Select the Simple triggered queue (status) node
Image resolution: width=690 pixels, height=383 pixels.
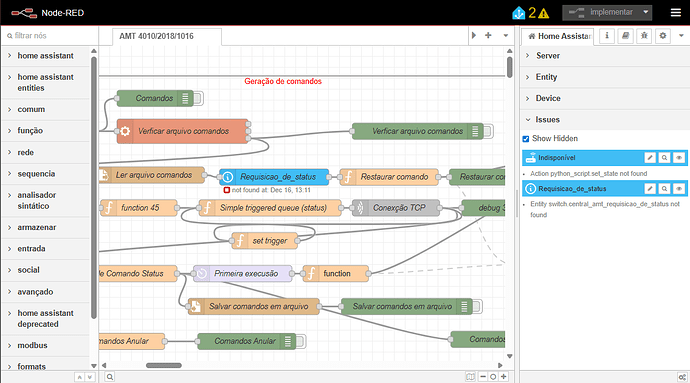point(270,208)
